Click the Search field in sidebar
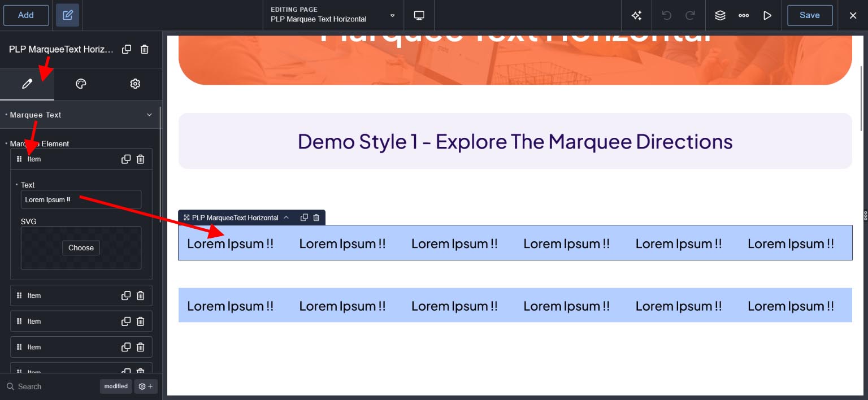Viewport: 868px width, 400px height. point(51,386)
